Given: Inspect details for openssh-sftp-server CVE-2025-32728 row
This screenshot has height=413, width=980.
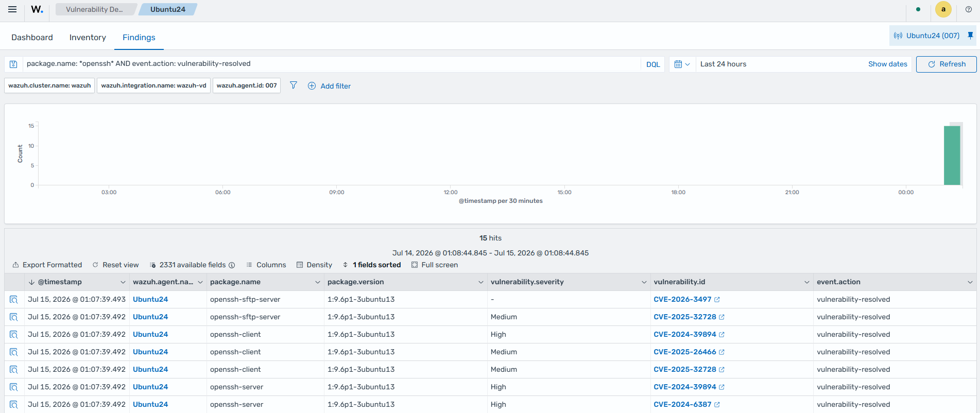Looking at the screenshot, I should point(14,317).
